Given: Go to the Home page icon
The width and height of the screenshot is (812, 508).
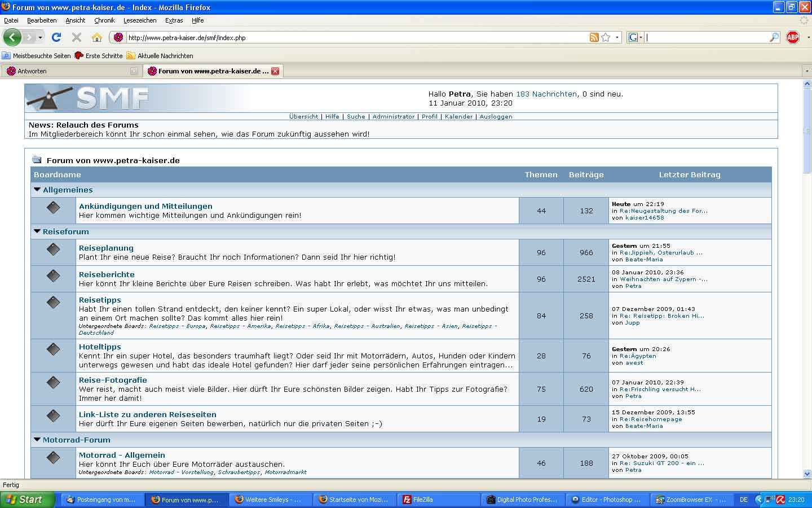Looking at the screenshot, I should pos(97,37).
